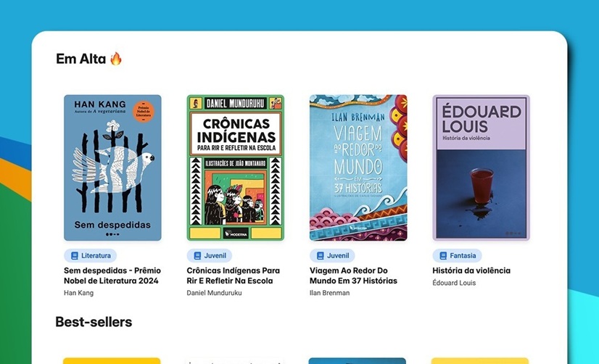Select the Fantasia category tag
This screenshot has width=599, height=364.
point(458,255)
